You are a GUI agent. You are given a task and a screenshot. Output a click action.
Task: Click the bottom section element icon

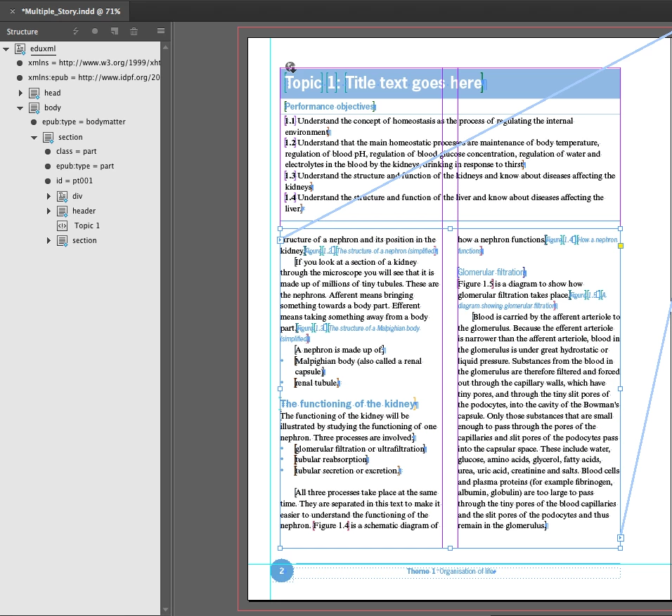62,240
